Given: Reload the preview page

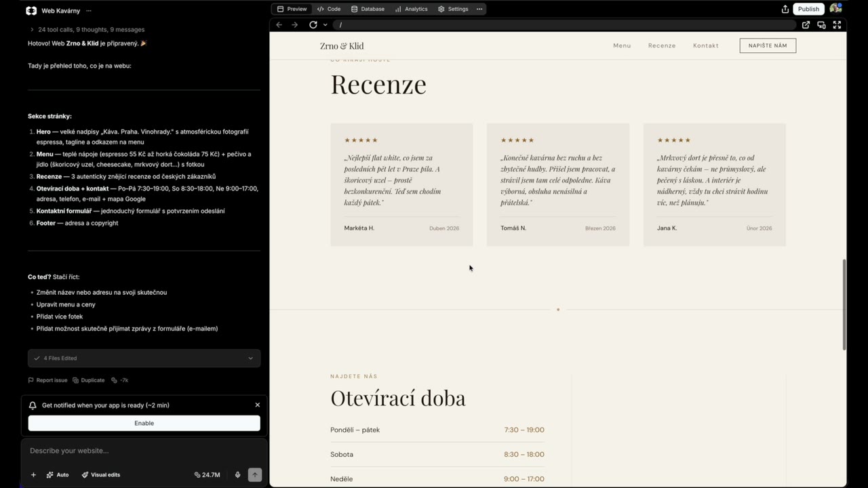Looking at the screenshot, I should [313, 24].
